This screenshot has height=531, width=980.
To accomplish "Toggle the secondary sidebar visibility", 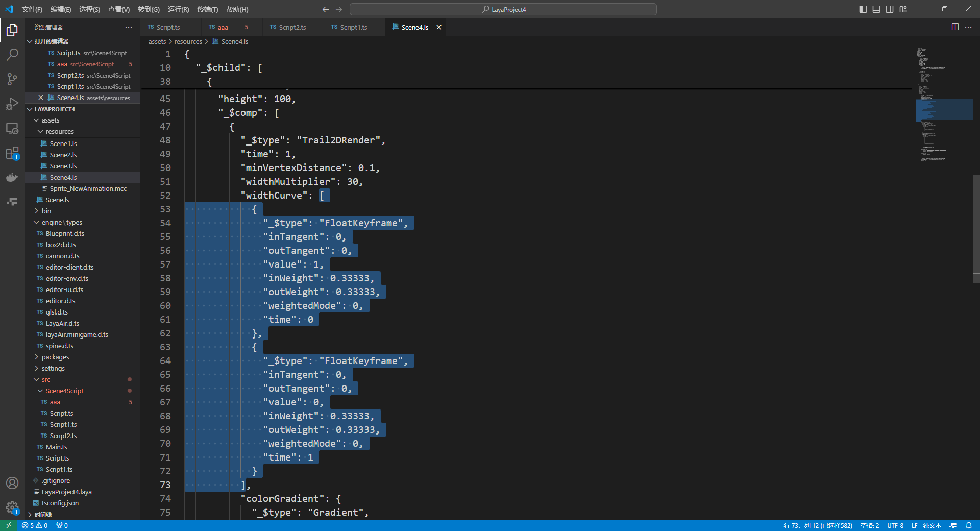I will (x=890, y=9).
